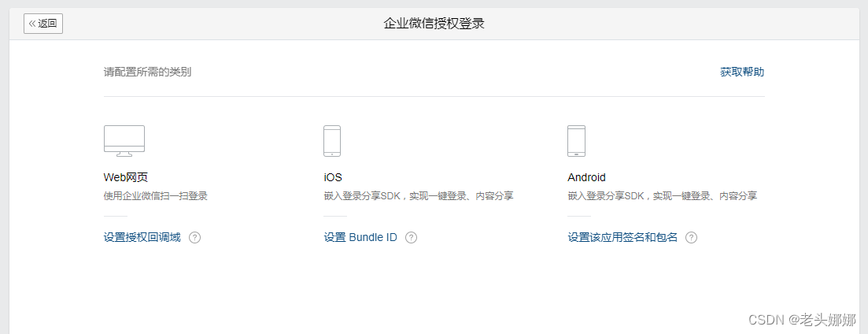The width and height of the screenshot is (868, 334).
Task: Open 设置该应用签名和包名 link
Action: pyautogui.click(x=622, y=238)
